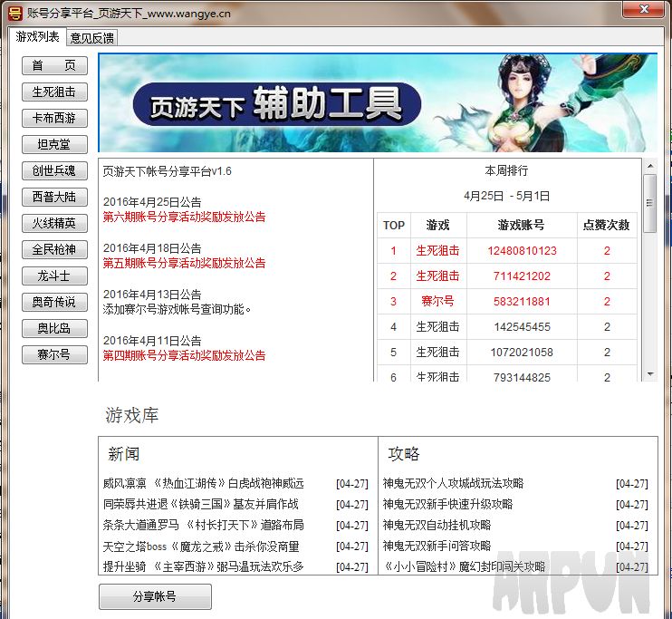This screenshot has width=672, height=619.
Task: Select account 142545455 in ranking
Action: coord(522,327)
